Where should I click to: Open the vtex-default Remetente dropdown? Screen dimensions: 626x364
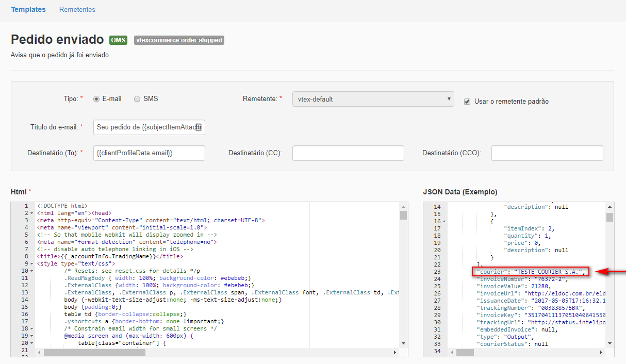(x=372, y=99)
